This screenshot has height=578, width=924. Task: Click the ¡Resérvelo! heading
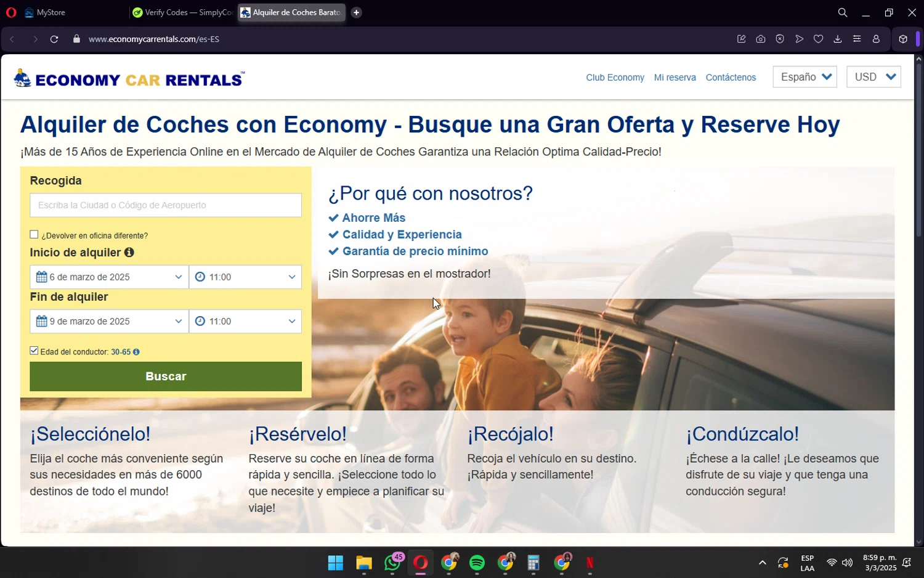click(x=298, y=434)
